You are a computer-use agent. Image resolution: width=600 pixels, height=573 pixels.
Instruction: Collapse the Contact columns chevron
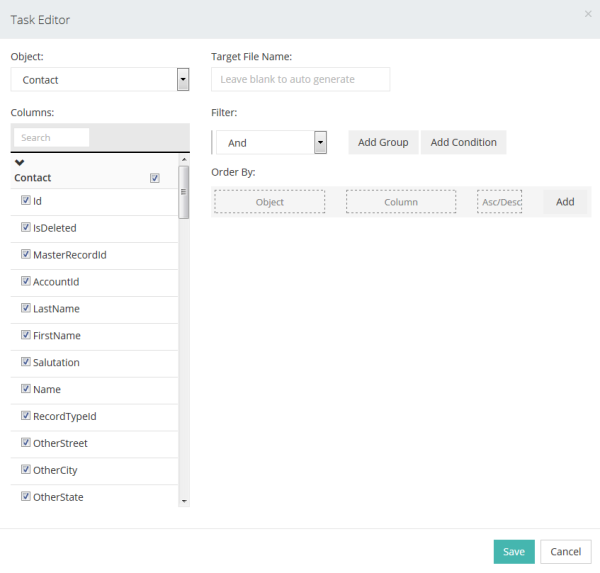(19, 162)
